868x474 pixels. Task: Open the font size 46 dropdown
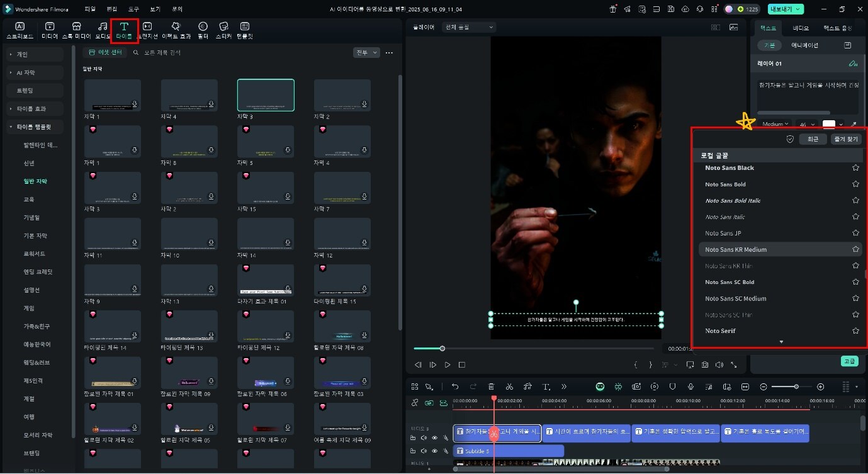click(x=806, y=125)
